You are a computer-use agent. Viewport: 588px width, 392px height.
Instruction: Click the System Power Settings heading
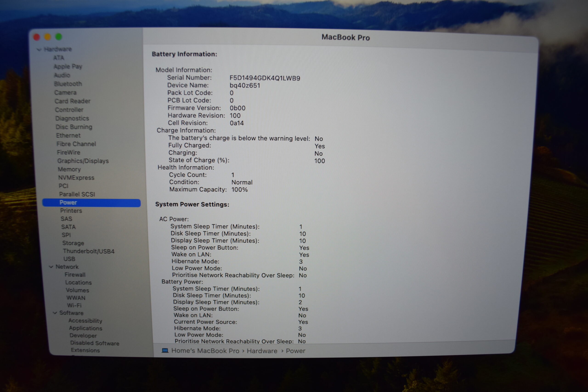[192, 204]
